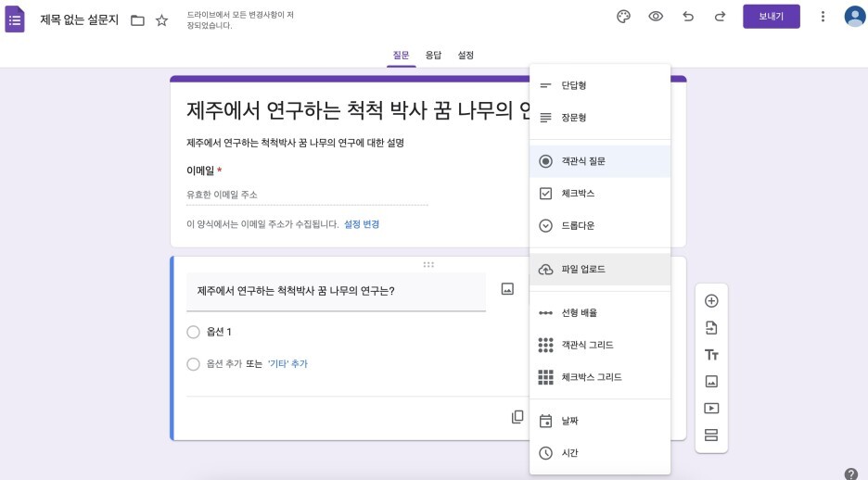
Task: Switch to the 응답 tab
Action: 433,56
